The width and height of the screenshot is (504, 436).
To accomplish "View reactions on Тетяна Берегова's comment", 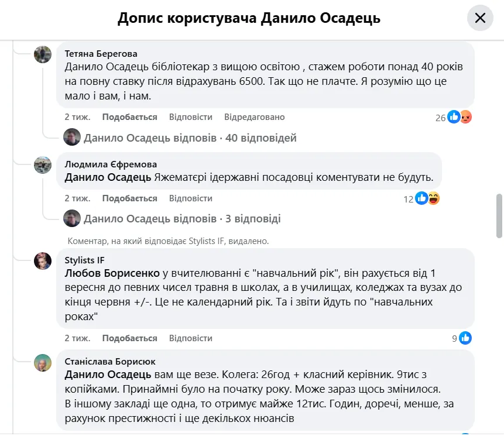I will click(x=454, y=117).
